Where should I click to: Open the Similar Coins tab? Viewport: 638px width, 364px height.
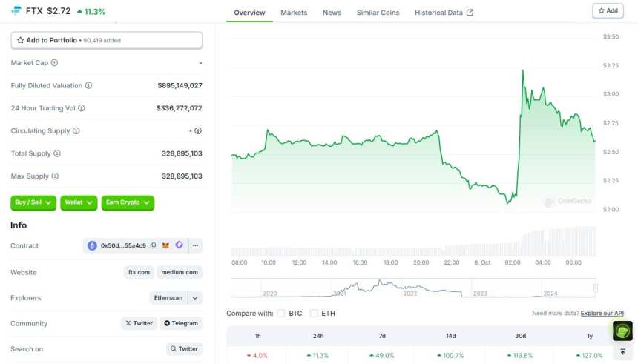378,13
